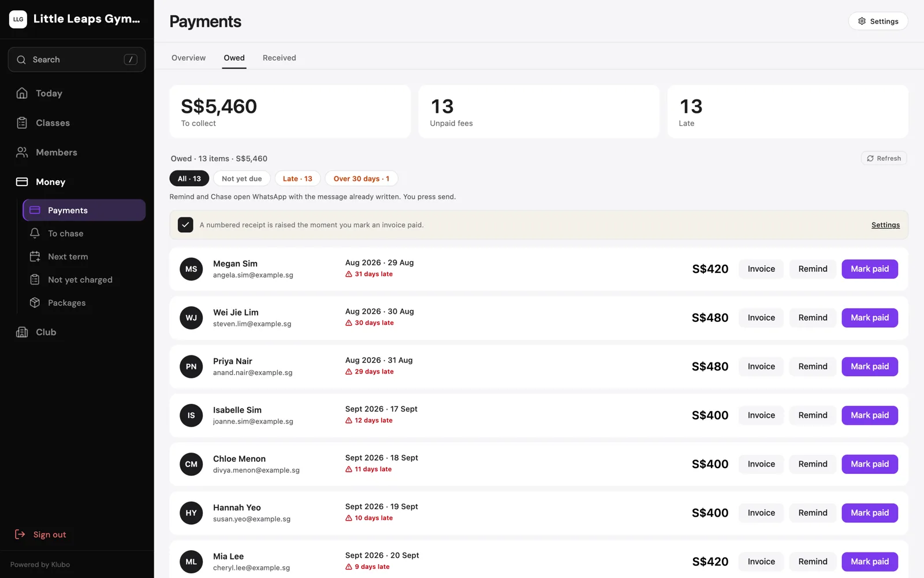Click warning icon beside 31 days late
Image resolution: width=924 pixels, height=578 pixels.
pyautogui.click(x=349, y=274)
